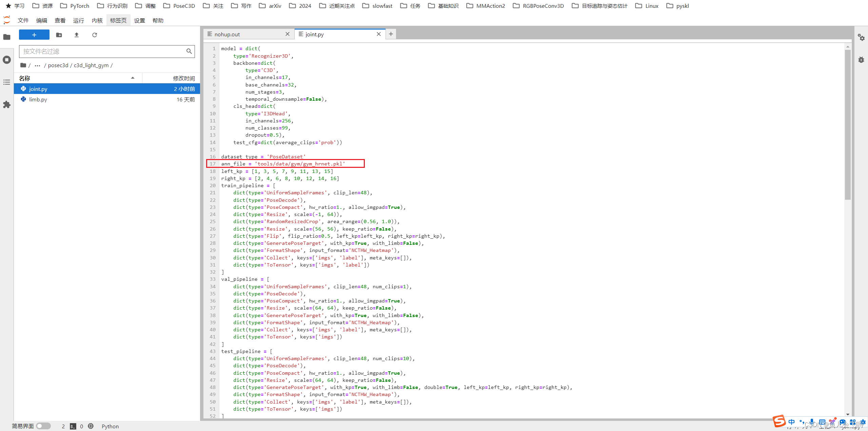Refresh the file list
The width and height of the screenshot is (868, 431).
95,35
